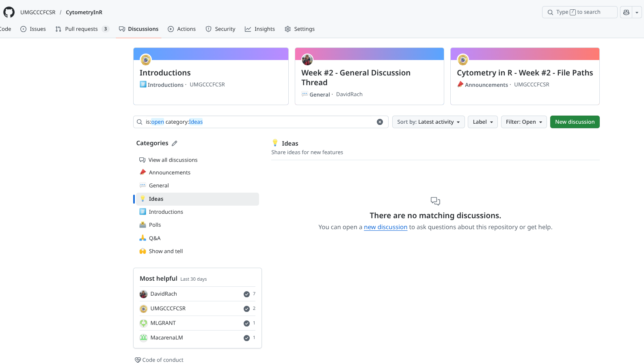Open the dropdown arrow beside Copilot
Screen dimensions: 644x363
(x=637, y=13)
